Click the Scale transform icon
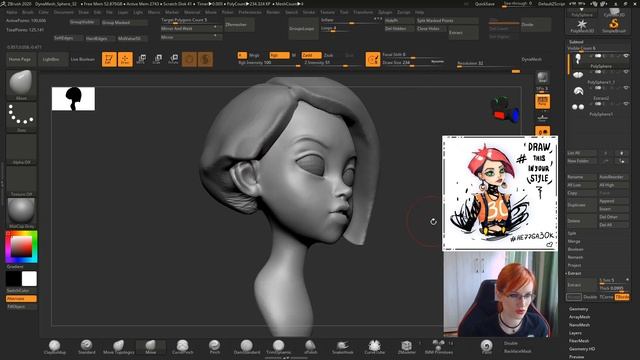640x360 pixels. [158, 59]
